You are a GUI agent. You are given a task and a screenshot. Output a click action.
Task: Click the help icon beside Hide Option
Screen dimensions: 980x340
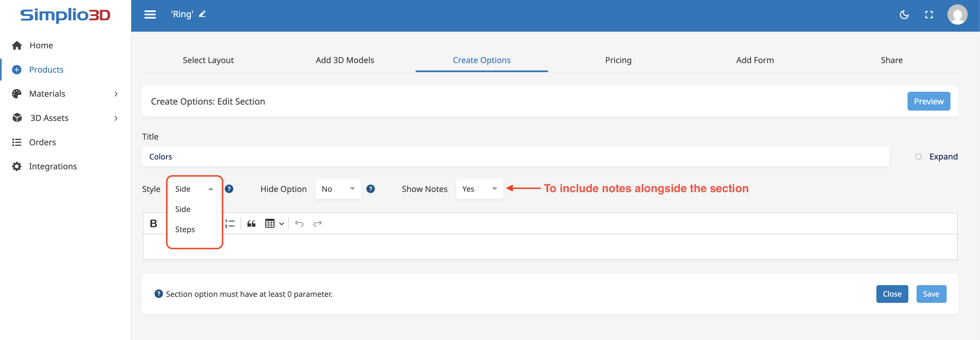coord(370,189)
